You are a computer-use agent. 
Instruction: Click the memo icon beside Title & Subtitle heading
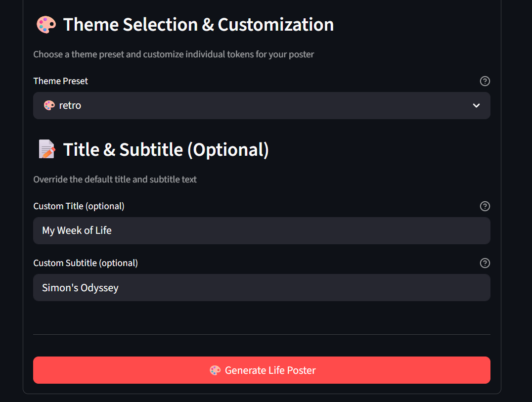46,149
